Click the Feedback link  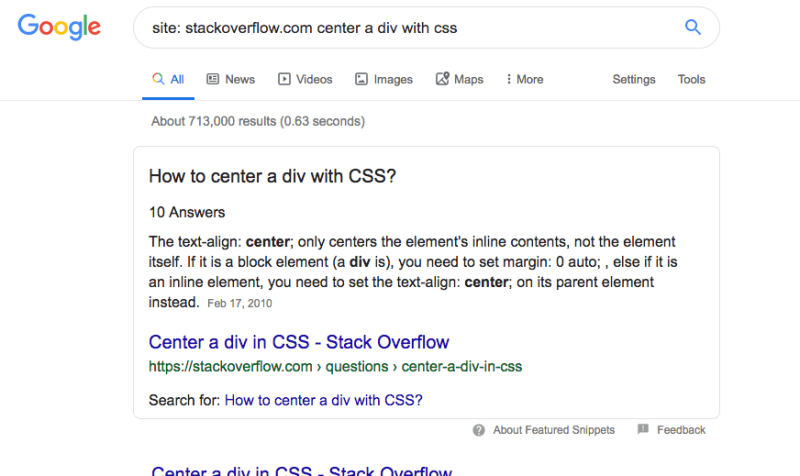click(x=681, y=430)
